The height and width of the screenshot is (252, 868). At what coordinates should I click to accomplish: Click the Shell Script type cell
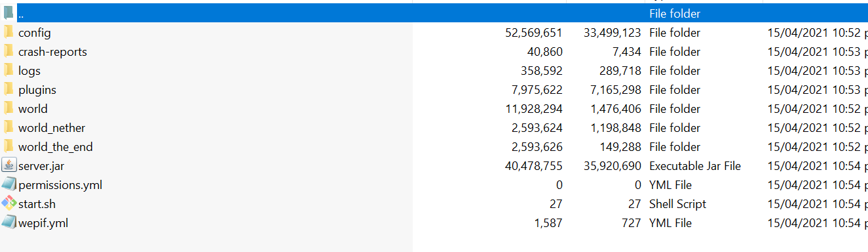point(678,204)
